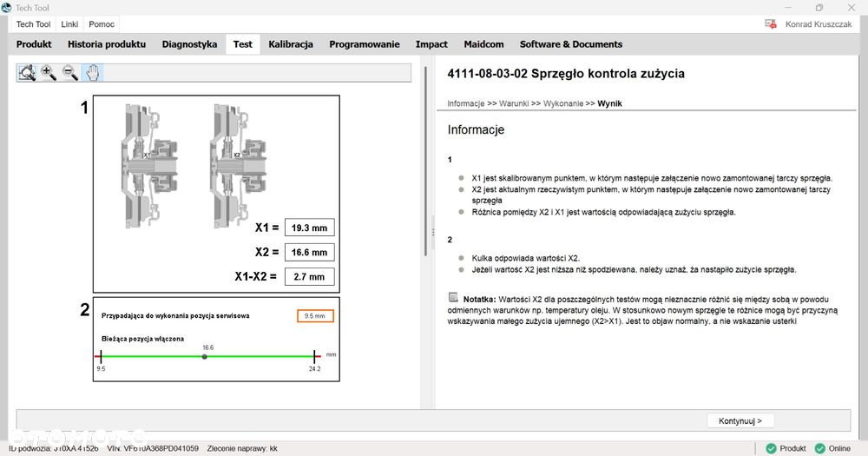Image resolution: width=868 pixels, height=456 pixels.
Task: Switch to the Diagnostyka tab
Action: (x=189, y=44)
